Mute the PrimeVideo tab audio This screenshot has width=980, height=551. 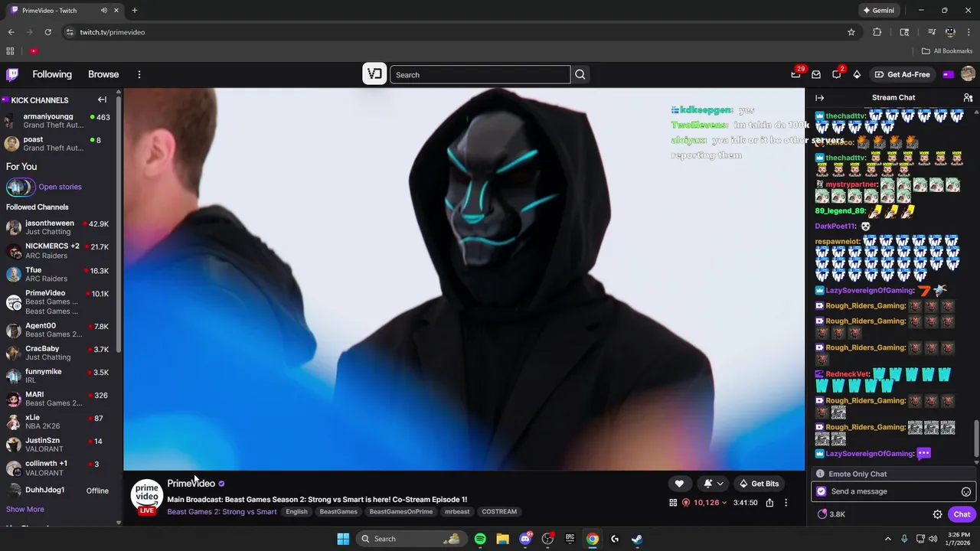[104, 11]
